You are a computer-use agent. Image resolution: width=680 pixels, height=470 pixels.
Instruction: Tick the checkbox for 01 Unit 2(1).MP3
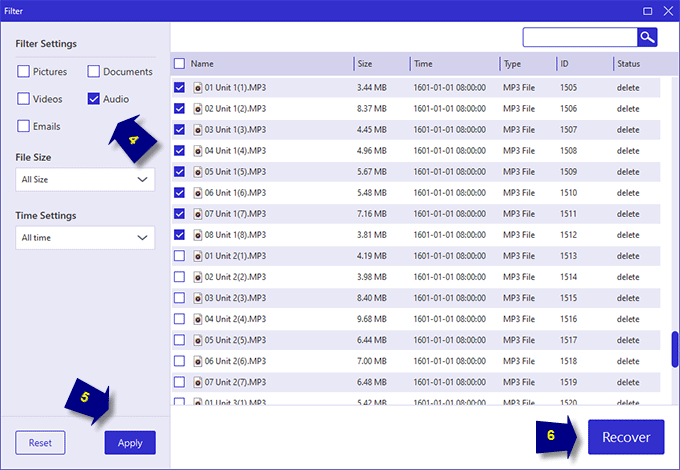coord(180,256)
